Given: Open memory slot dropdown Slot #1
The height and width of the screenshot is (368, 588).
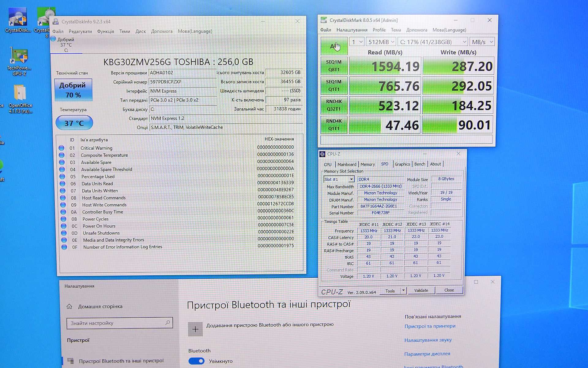Looking at the screenshot, I should pos(339,179).
